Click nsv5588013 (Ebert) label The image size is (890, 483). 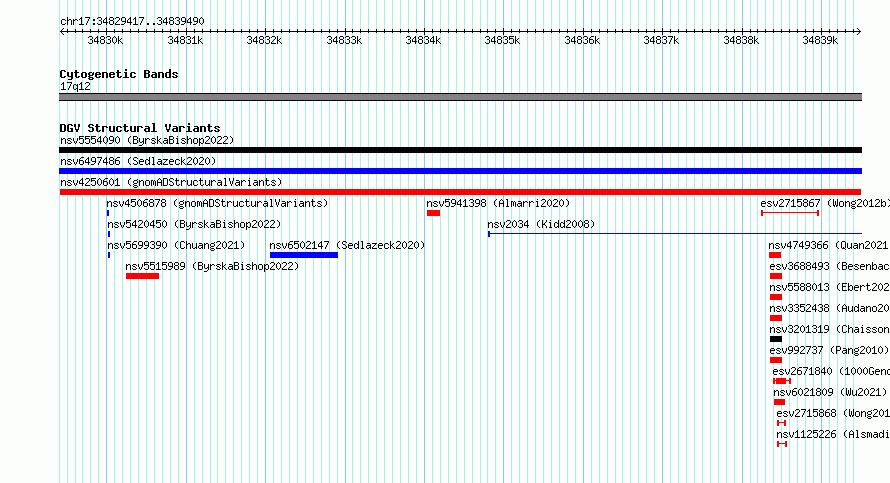[x=830, y=287]
